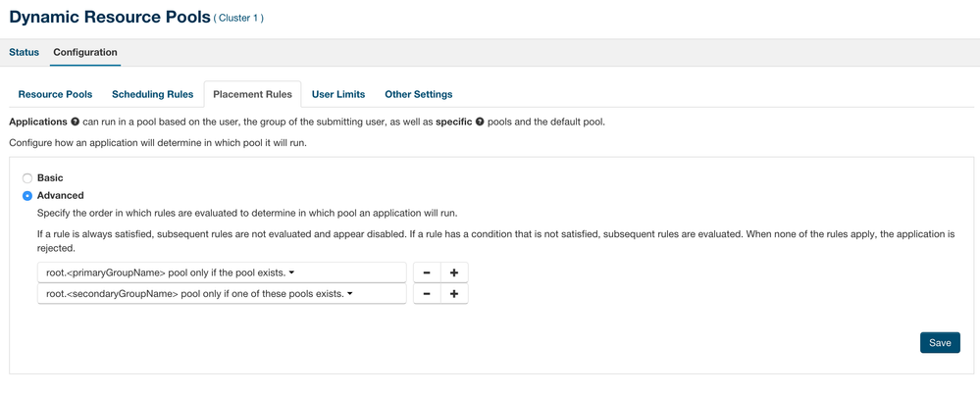Click the Dynamic Resource Pools heading

click(x=108, y=17)
